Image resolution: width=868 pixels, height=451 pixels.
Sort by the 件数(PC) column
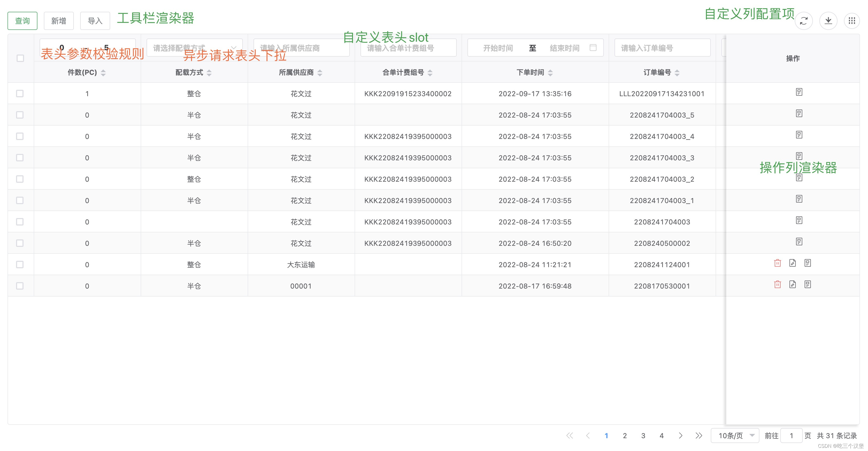coord(103,73)
